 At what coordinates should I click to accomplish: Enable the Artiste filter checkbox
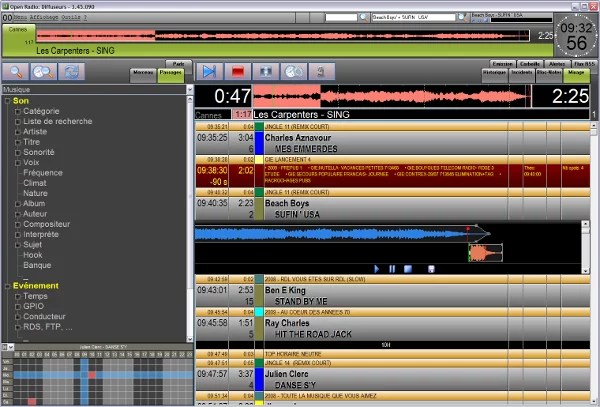[17, 131]
